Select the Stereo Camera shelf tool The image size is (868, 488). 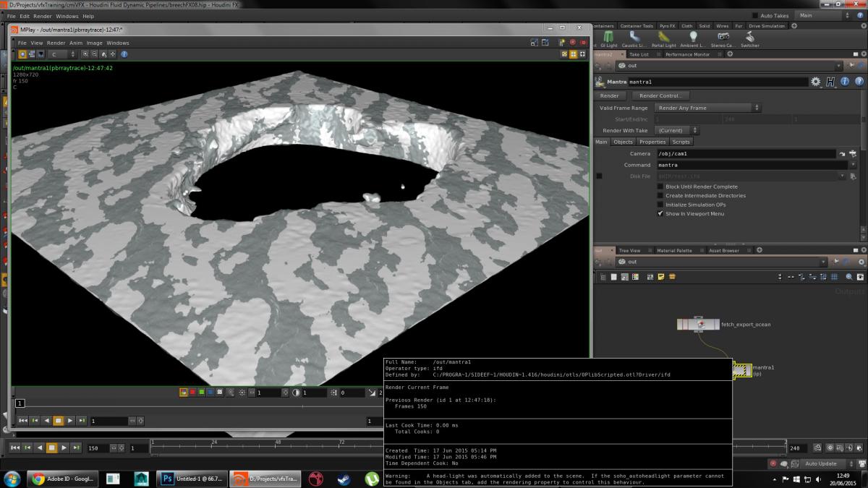(723, 39)
